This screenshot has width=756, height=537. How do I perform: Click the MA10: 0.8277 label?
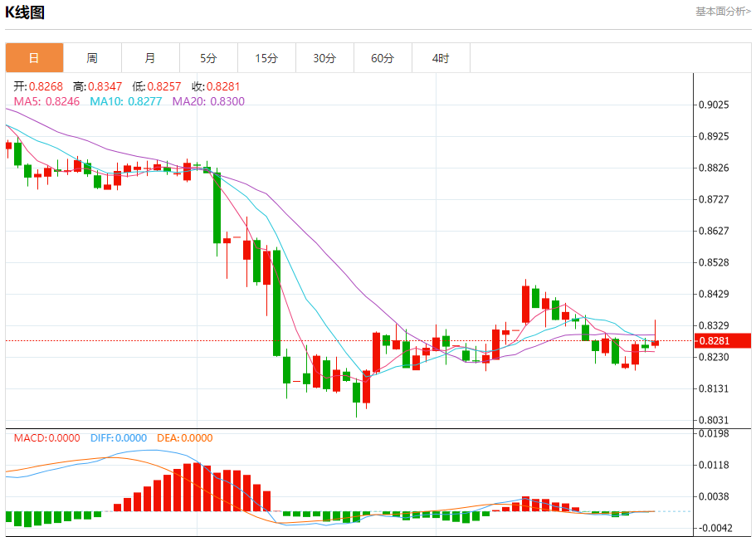click(x=126, y=101)
